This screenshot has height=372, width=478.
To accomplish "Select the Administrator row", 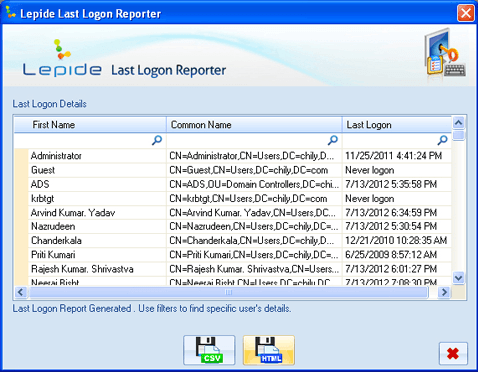I will click(233, 156).
